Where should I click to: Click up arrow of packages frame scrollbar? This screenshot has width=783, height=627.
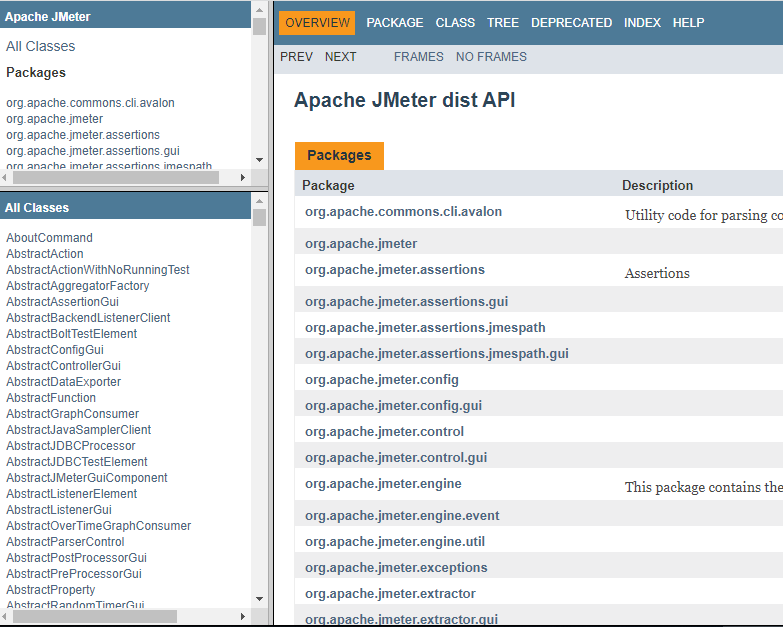260,8
